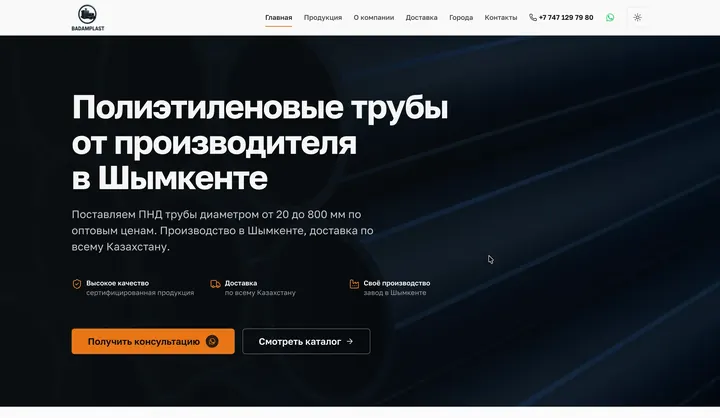720x418 pixels.
Task: Click the heading Полиэтиленовые трубы
Action: (x=260, y=107)
